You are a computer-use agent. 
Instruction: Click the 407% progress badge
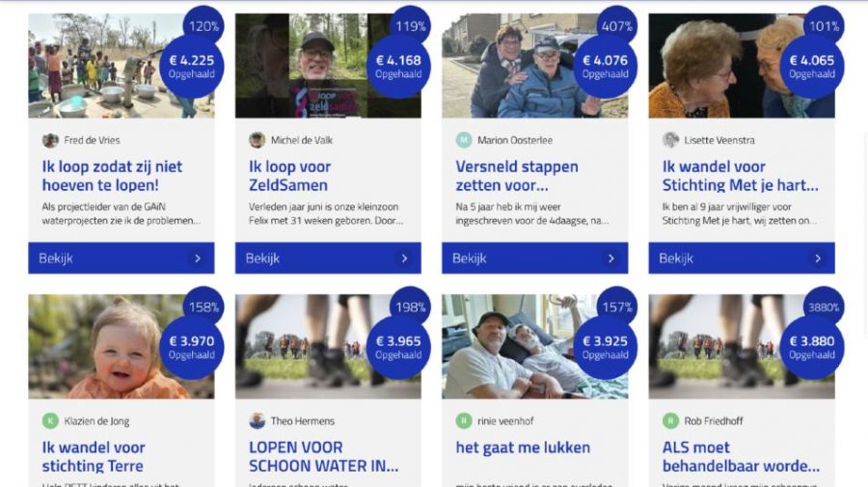click(x=616, y=26)
